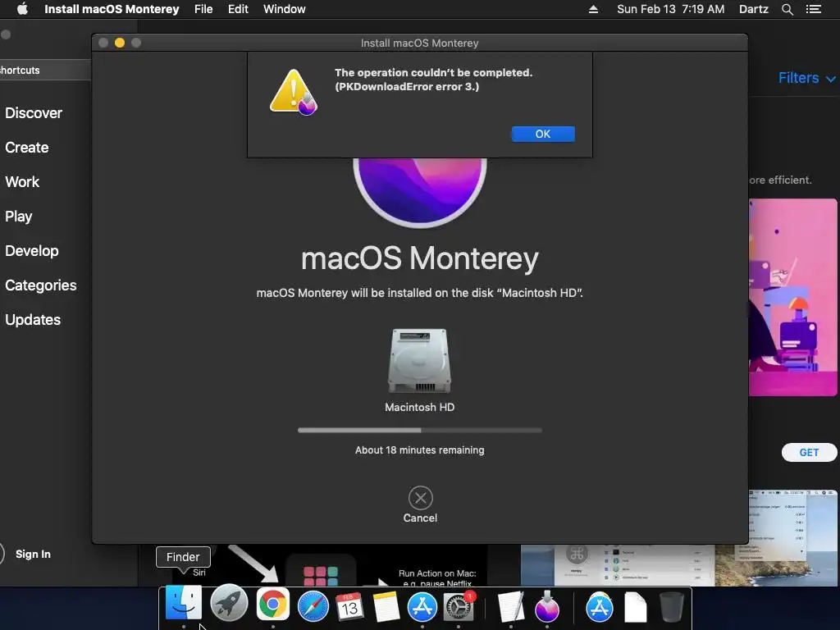The image size is (840, 630).
Task: Click Sign In in App Store sidebar
Action: coord(33,554)
